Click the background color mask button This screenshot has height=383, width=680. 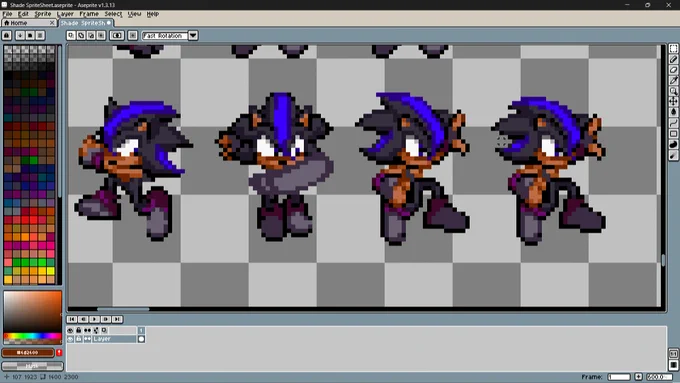pyautogui.click(x=33, y=366)
